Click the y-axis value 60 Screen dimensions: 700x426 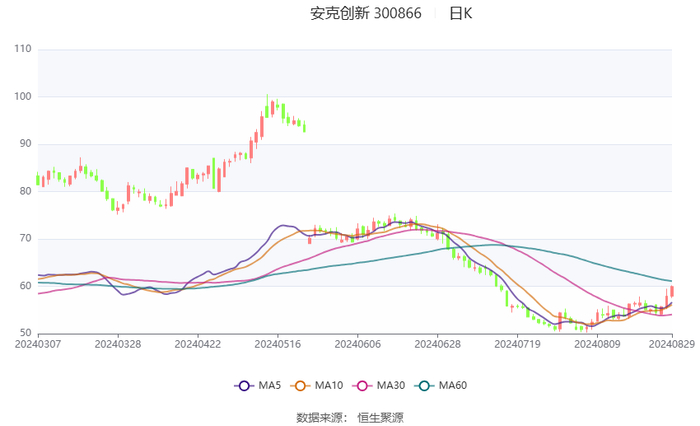coord(25,286)
